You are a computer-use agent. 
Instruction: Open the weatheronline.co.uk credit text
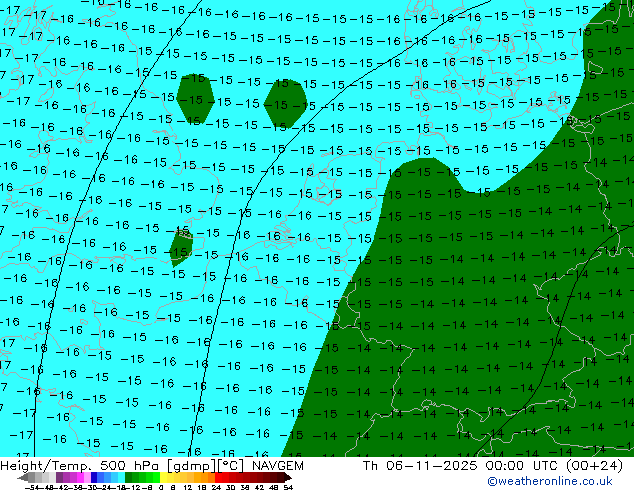(549, 481)
